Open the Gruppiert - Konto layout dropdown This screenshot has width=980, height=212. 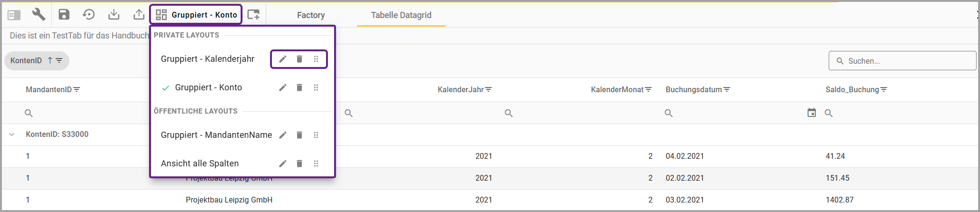pyautogui.click(x=196, y=15)
